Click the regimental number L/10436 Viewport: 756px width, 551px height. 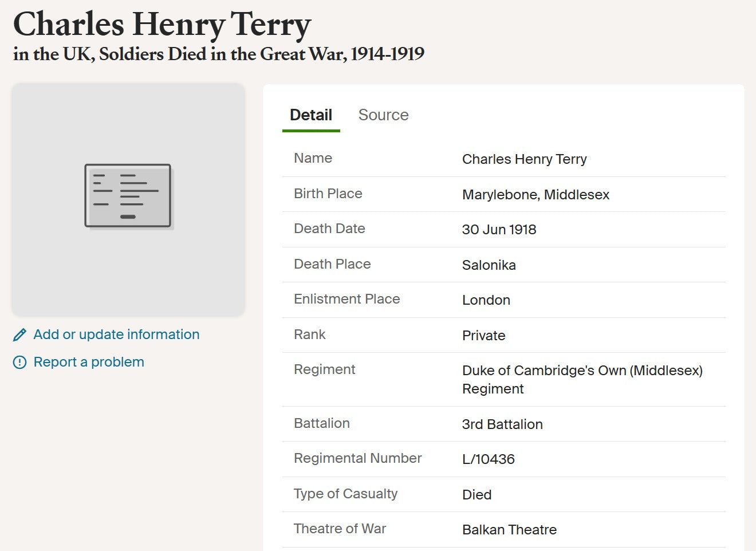pyautogui.click(x=488, y=459)
